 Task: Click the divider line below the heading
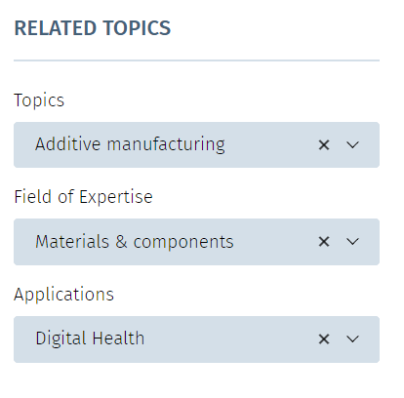tap(197, 61)
